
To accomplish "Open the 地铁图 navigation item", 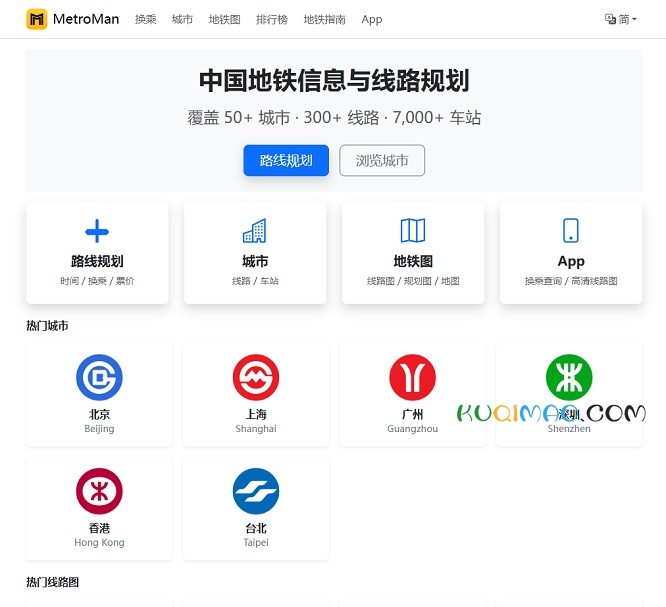I will click(x=224, y=19).
